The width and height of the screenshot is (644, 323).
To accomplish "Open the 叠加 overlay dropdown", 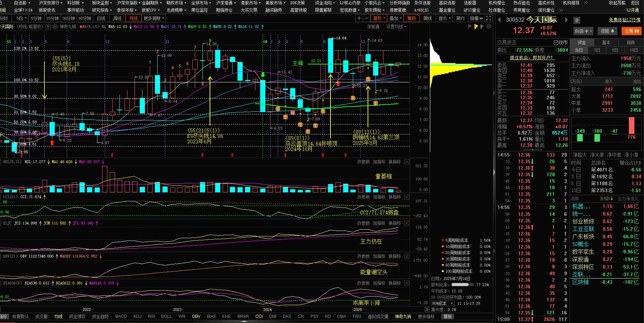I will pos(395,18).
